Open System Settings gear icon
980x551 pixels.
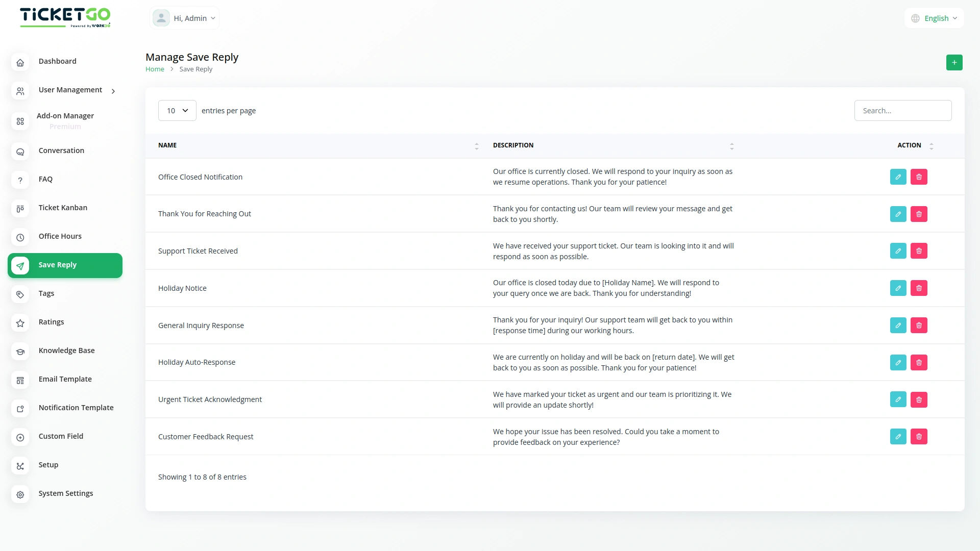point(20,495)
